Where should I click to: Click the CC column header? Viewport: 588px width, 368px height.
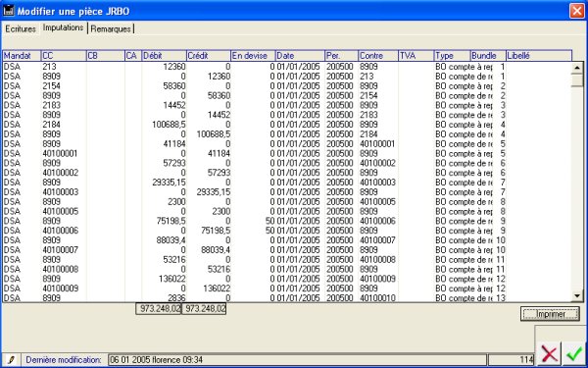click(64, 56)
